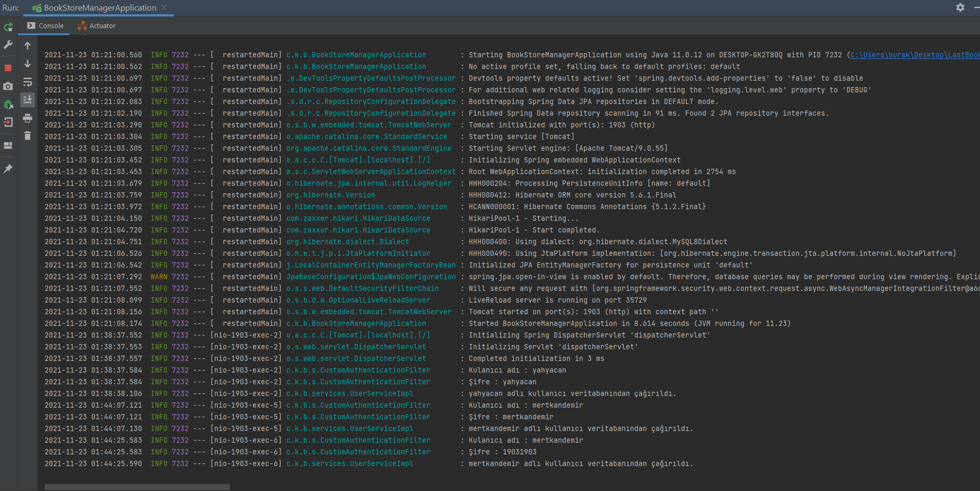
Task: Toggle scroll to end of console
Action: 28,100
